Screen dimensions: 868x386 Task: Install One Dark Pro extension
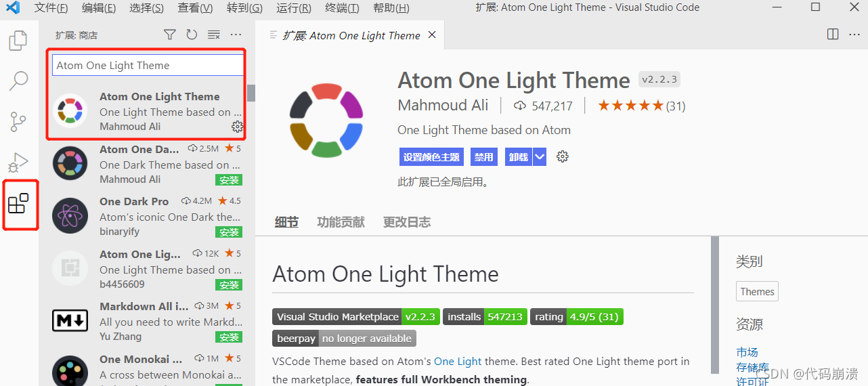click(x=229, y=232)
